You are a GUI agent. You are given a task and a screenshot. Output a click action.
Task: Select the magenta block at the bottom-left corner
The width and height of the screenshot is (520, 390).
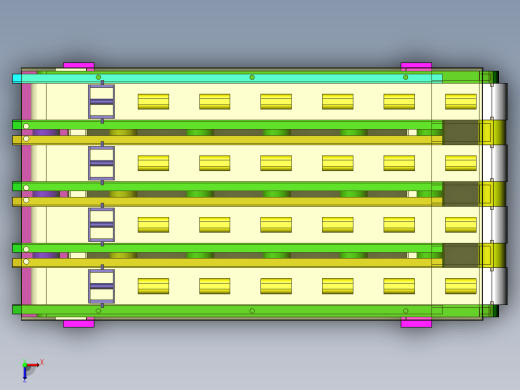click(x=79, y=324)
